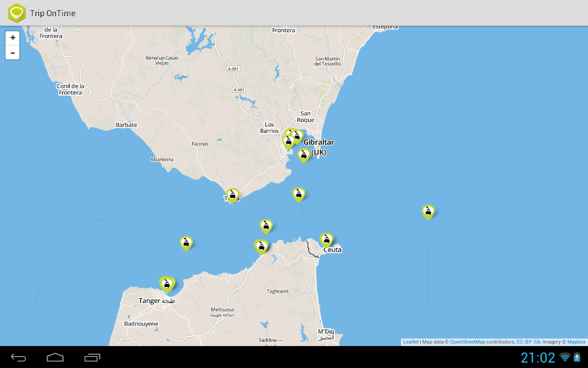
Task: Select the far east ferry marker at sea
Action: (428, 212)
